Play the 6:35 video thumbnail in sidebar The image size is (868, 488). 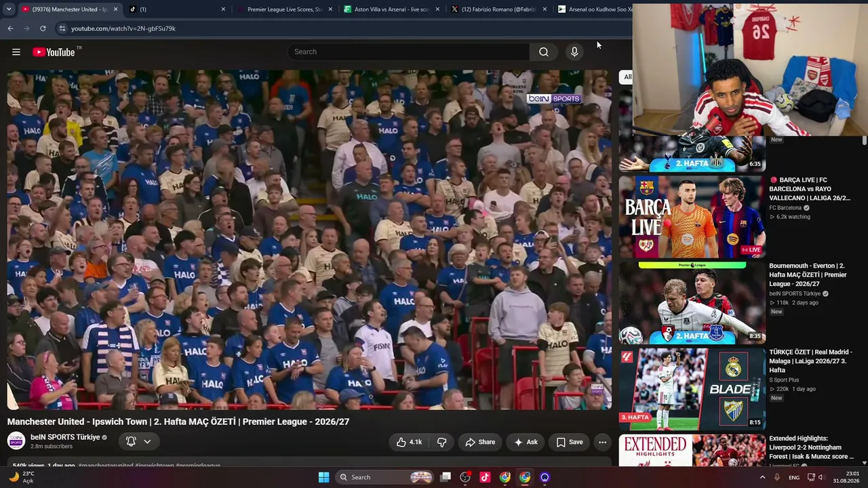(692, 155)
